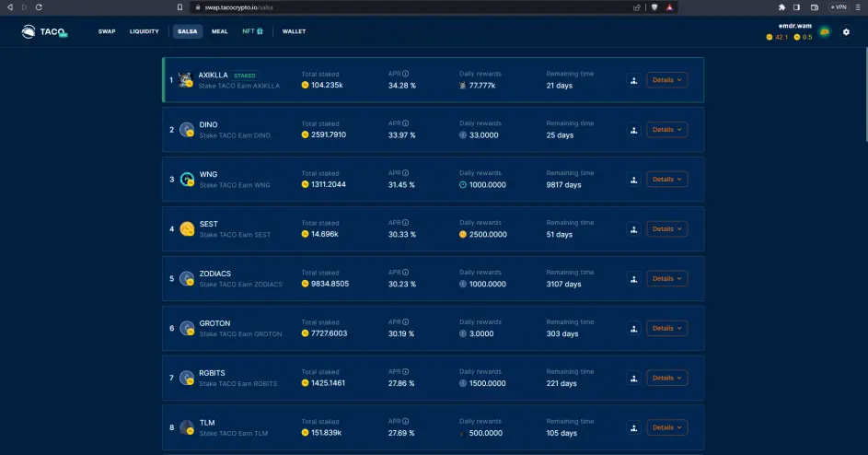
Task: Open the browser hamburger menu
Action: (x=858, y=7)
